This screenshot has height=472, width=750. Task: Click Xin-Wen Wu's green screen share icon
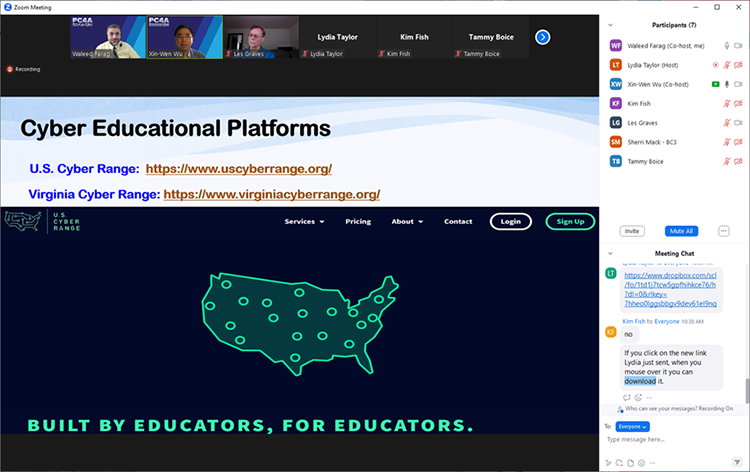(716, 84)
